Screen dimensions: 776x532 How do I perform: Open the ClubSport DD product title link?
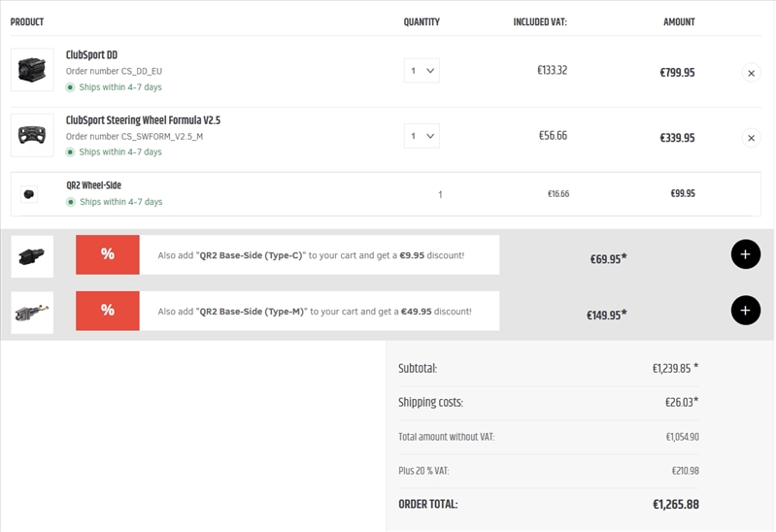point(91,55)
